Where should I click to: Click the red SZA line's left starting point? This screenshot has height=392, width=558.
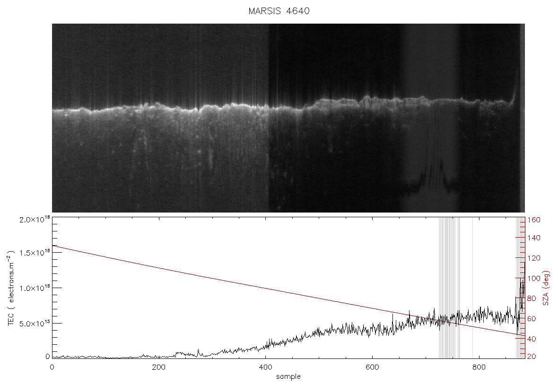(x=52, y=245)
